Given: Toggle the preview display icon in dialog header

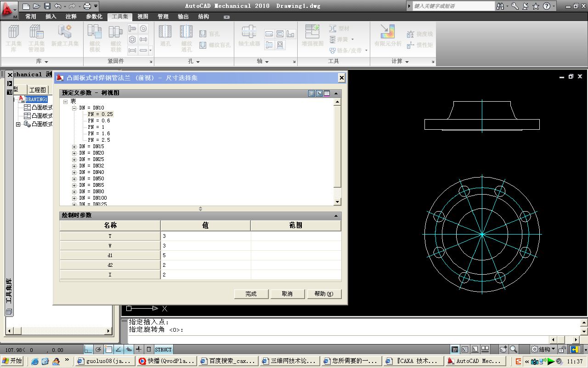Looking at the screenshot, I should click(319, 93).
